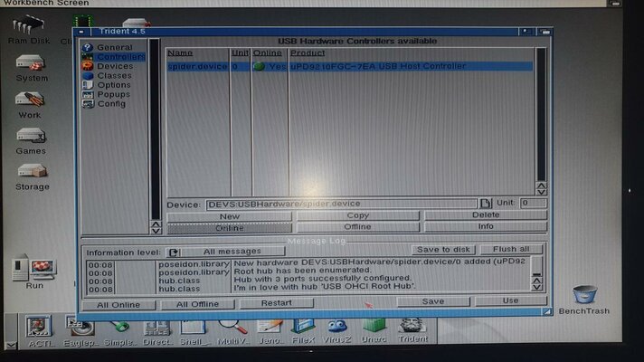Click the Restart button

click(276, 303)
